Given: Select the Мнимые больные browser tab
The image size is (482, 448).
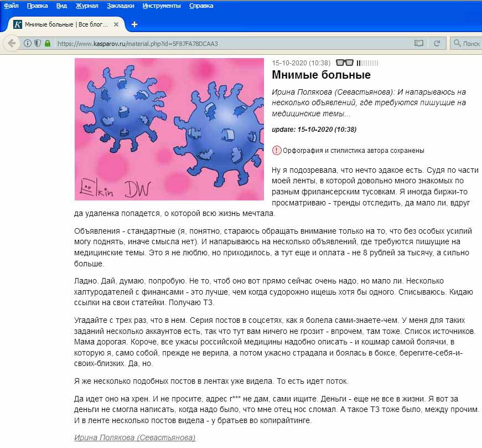Looking at the screenshot, I should click(66, 24).
